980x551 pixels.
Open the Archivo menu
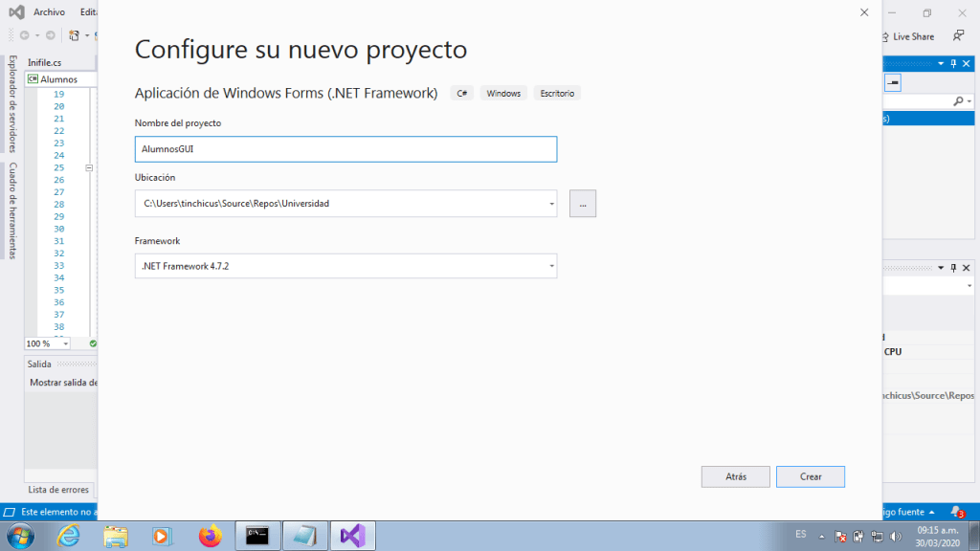pyautogui.click(x=49, y=12)
